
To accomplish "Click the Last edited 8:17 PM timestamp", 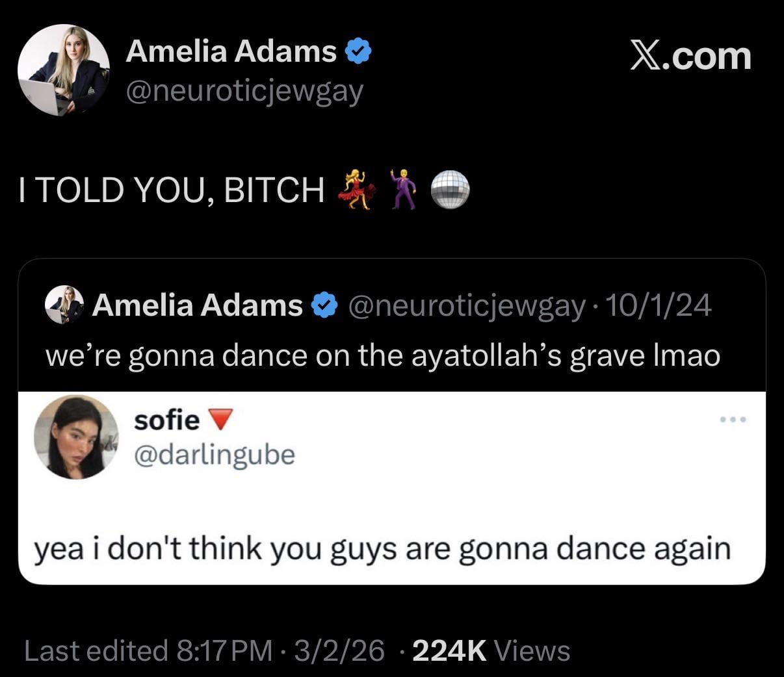I will click(148, 650).
